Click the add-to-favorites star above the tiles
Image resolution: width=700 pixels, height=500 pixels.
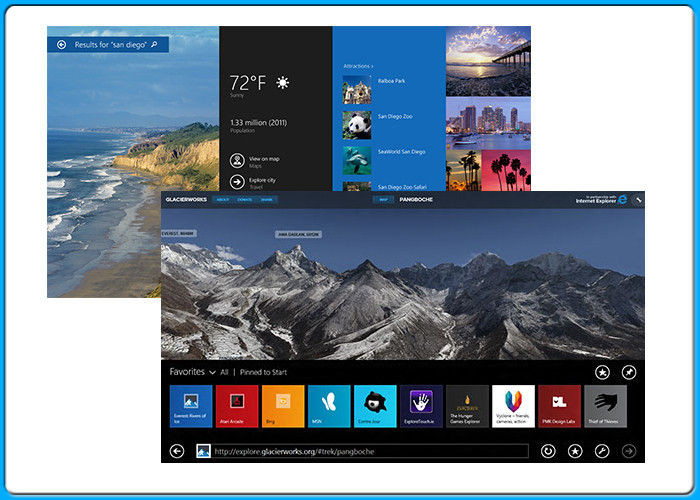(602, 372)
